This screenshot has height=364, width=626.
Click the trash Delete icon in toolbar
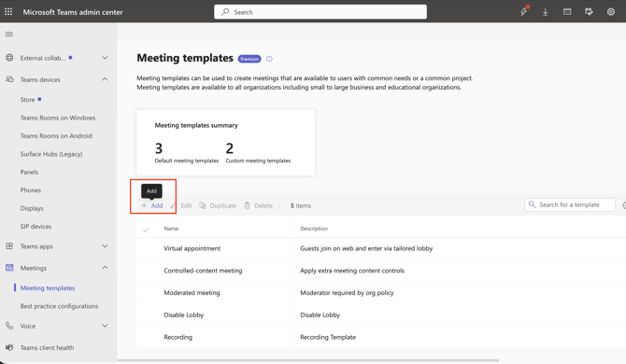[x=248, y=205]
